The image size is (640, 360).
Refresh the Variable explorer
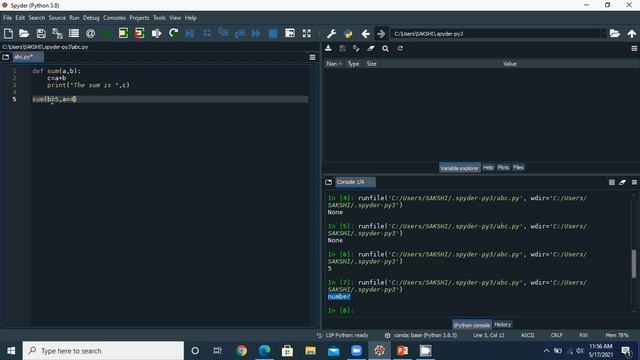(x=400, y=48)
